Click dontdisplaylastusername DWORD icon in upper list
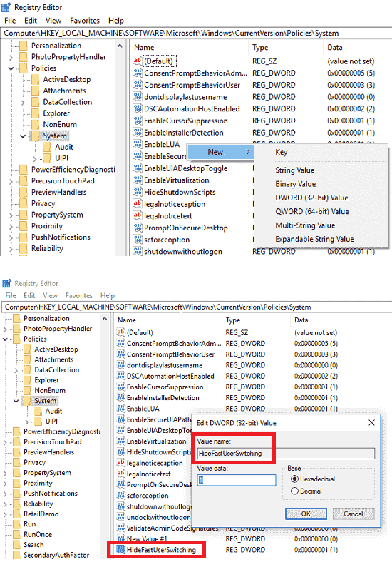392x562 pixels. pyautogui.click(x=138, y=97)
